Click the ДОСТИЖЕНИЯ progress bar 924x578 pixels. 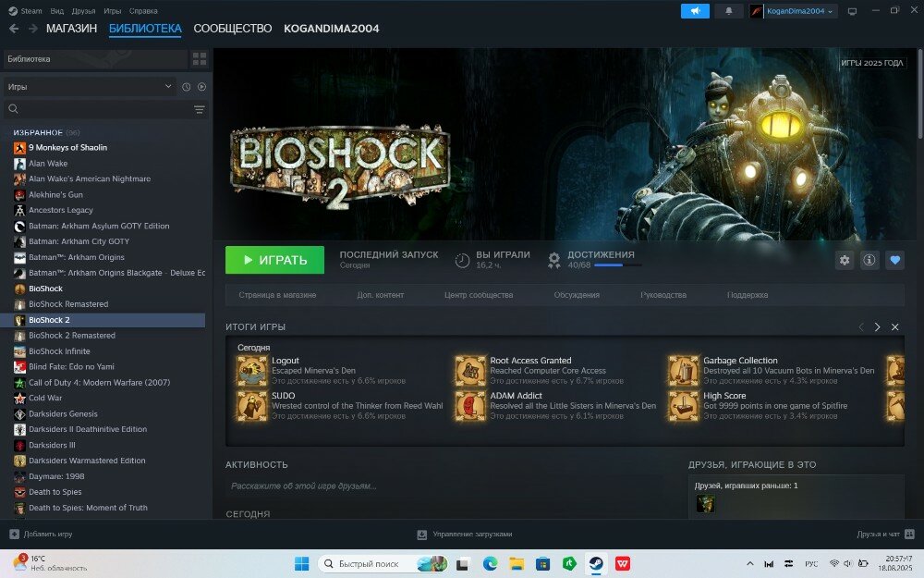tap(617, 265)
